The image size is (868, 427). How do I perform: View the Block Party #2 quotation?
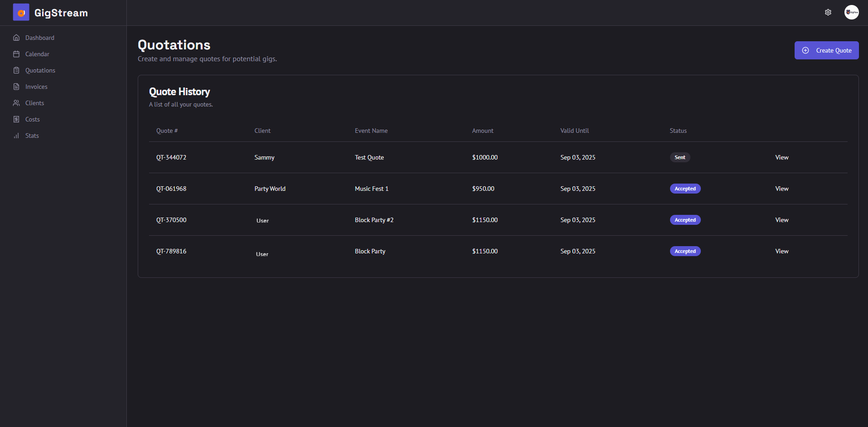tap(781, 220)
